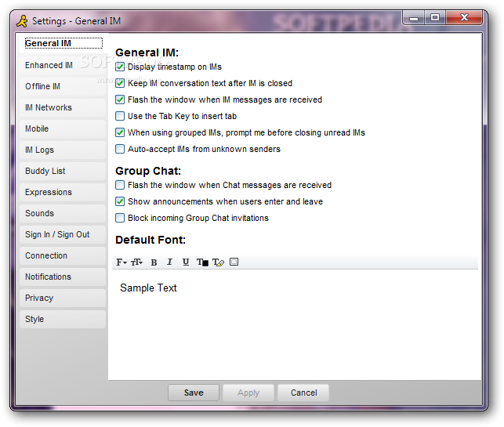Enable Block incoming Group Chat invitations
The height and width of the screenshot is (427, 504).
tap(120, 218)
